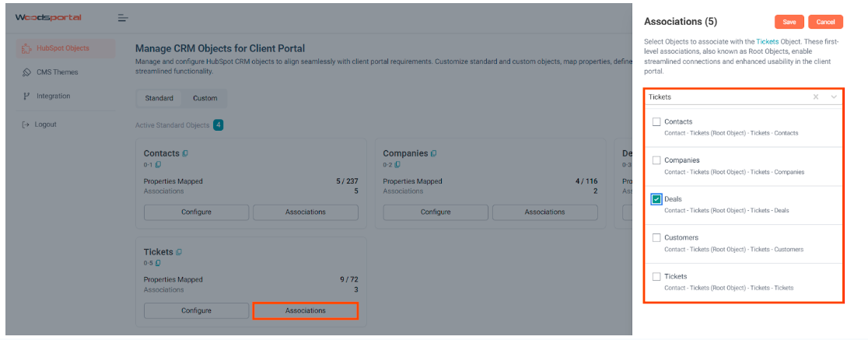Image resolution: width=868 pixels, height=340 pixels.
Task: Clear the Tickets selection with X
Action: pos(815,97)
